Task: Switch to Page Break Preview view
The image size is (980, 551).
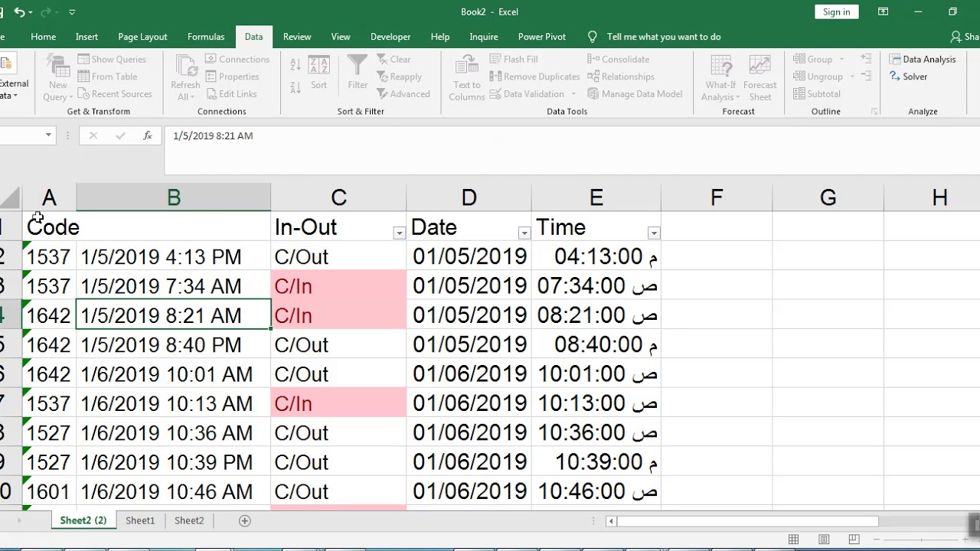Action: (854, 540)
